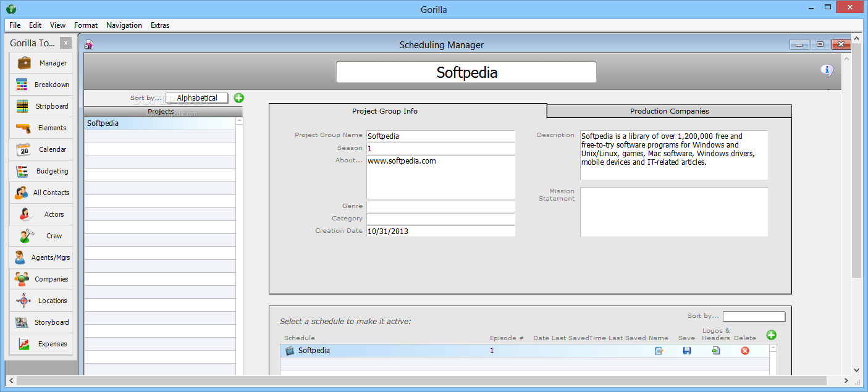Click the info speech-bubble icon
The height and width of the screenshot is (392, 868).
827,70
